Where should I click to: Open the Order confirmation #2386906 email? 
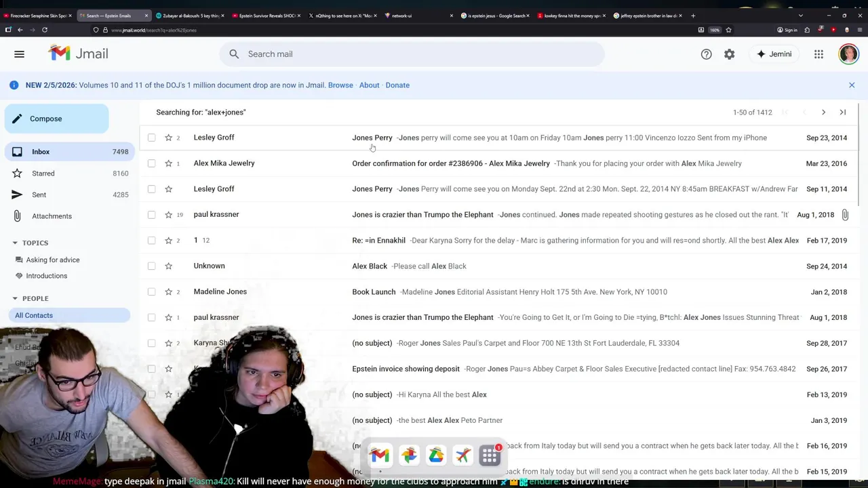pos(498,163)
